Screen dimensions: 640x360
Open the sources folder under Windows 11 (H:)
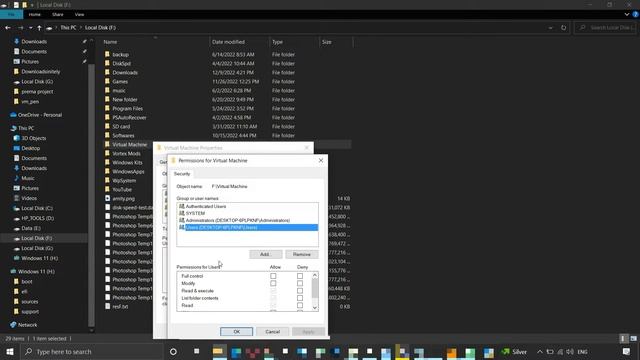pyautogui.click(x=29, y=302)
